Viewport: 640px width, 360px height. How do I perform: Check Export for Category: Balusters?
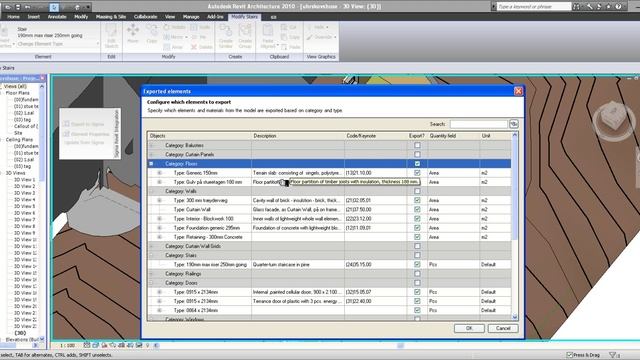coord(417,145)
